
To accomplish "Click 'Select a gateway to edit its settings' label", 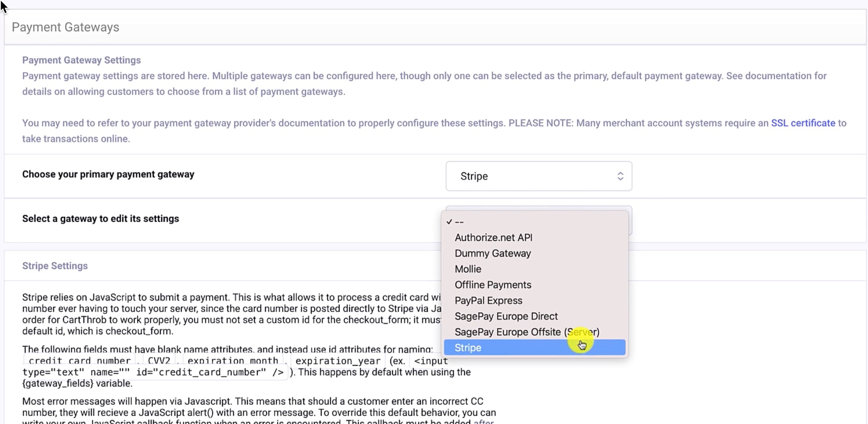I will pyautogui.click(x=101, y=219).
